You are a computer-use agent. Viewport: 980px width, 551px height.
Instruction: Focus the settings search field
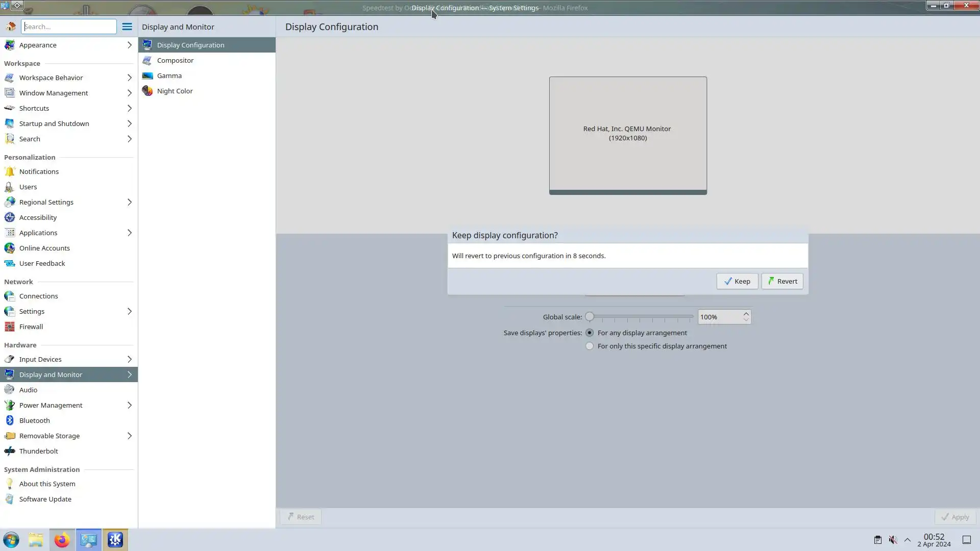pos(69,27)
